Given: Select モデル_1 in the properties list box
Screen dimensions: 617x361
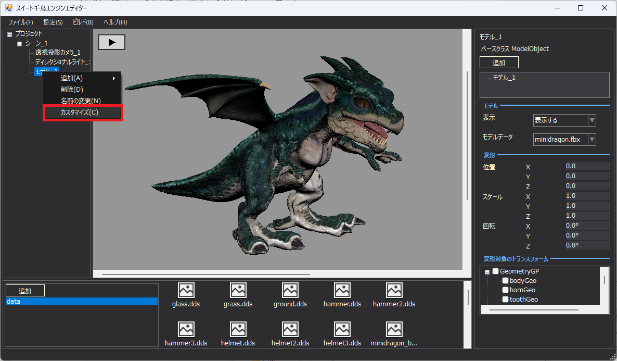Looking at the screenshot, I should (504, 78).
